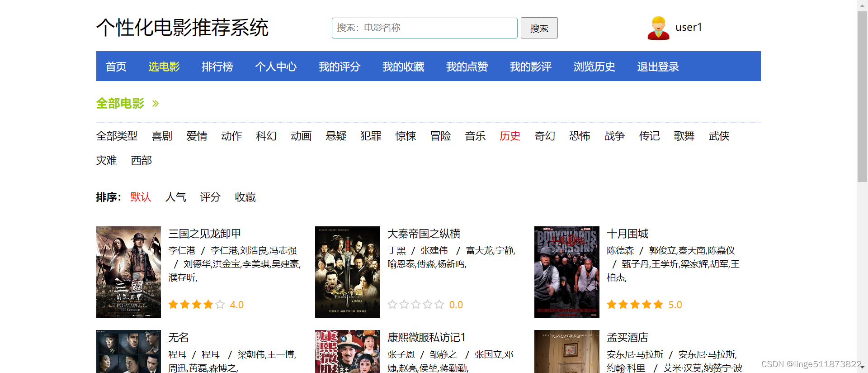Filter movies by 冒险 genre
The image size is (868, 373).
(x=441, y=136)
